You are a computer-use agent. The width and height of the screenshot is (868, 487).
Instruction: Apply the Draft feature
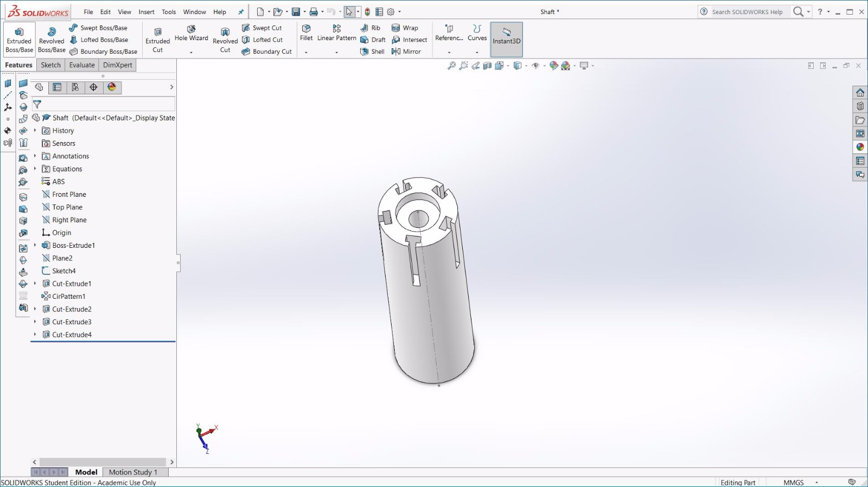pyautogui.click(x=373, y=40)
